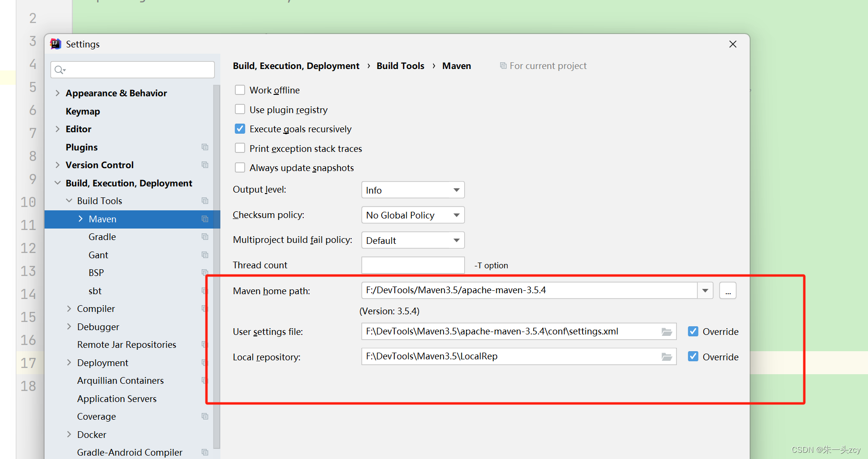Select Gradle under Build Tools
868x459 pixels.
(102, 237)
